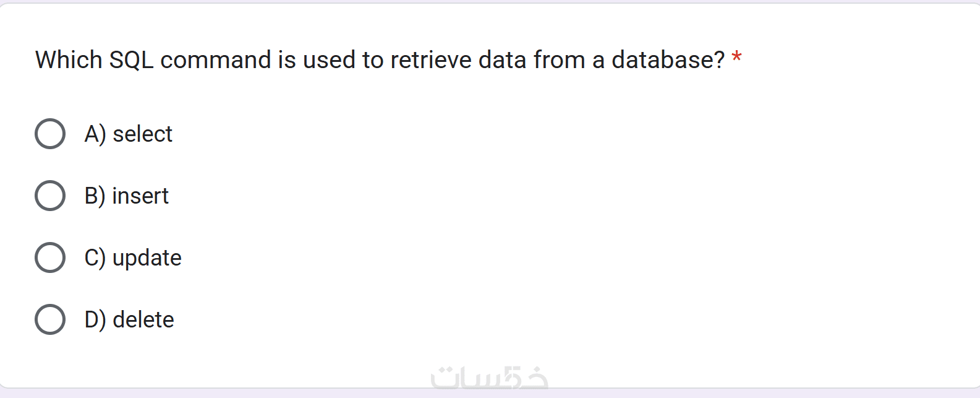Choose the B) insert radio circle

50,196
